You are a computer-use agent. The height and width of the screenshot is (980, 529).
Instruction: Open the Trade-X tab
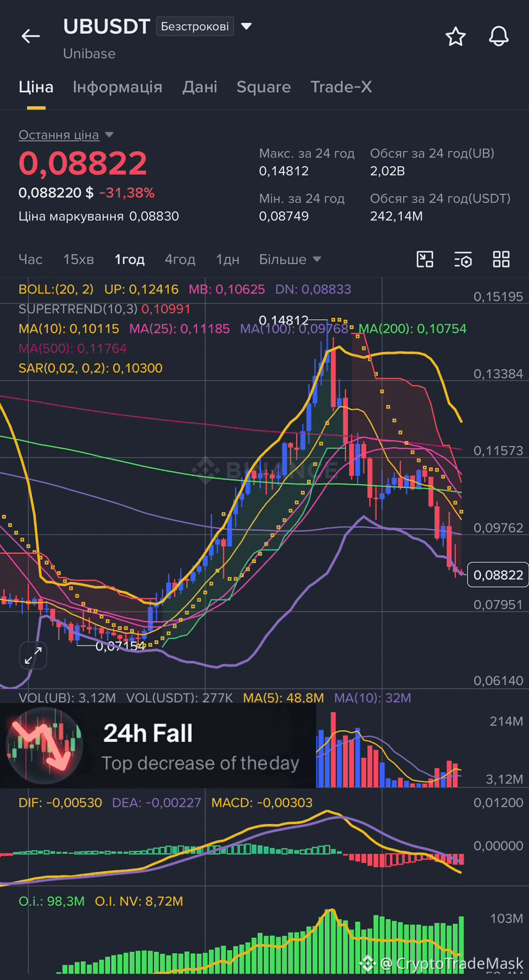[341, 87]
